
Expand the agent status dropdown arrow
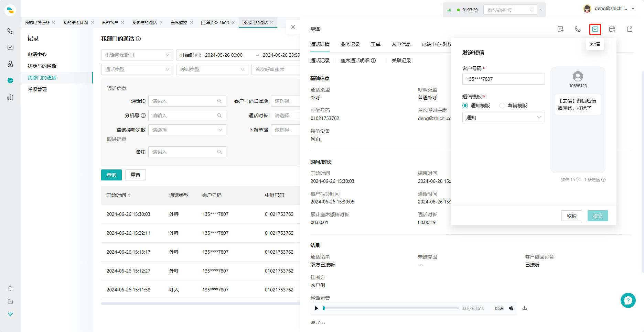541,10
